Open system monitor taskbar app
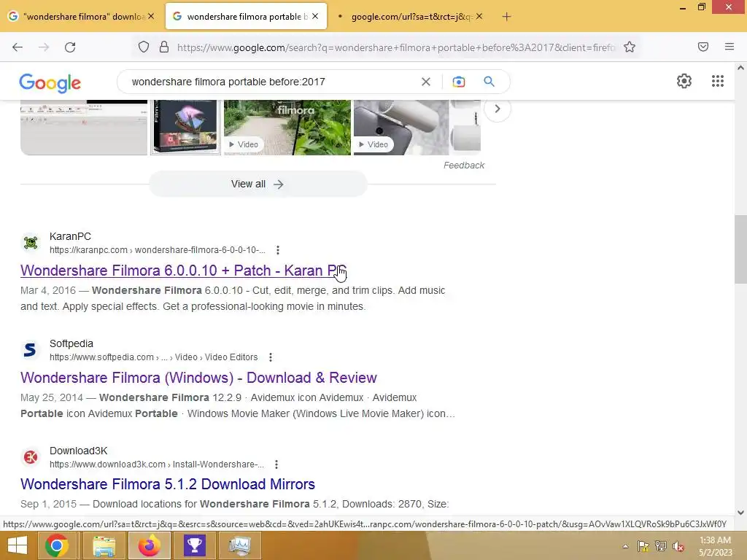This screenshot has height=560, width=747. (x=239, y=545)
